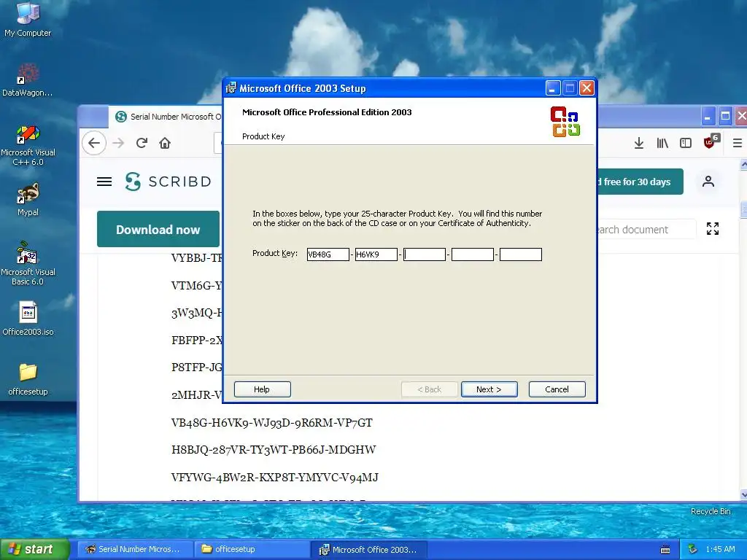Click the free for 30 days button
This screenshot has width=747, height=560.
639,182
